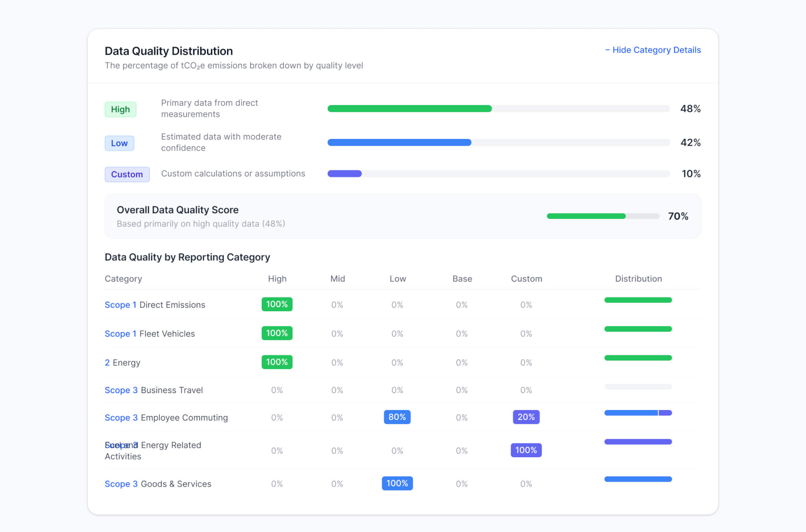Open Scope 3 link for Employee Commuting
806x532 pixels.
(x=121, y=417)
